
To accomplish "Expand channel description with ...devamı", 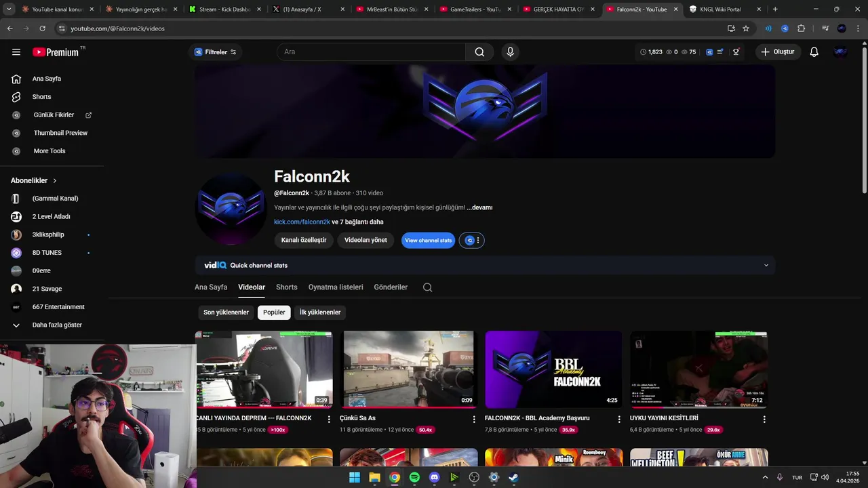I will 479,207.
